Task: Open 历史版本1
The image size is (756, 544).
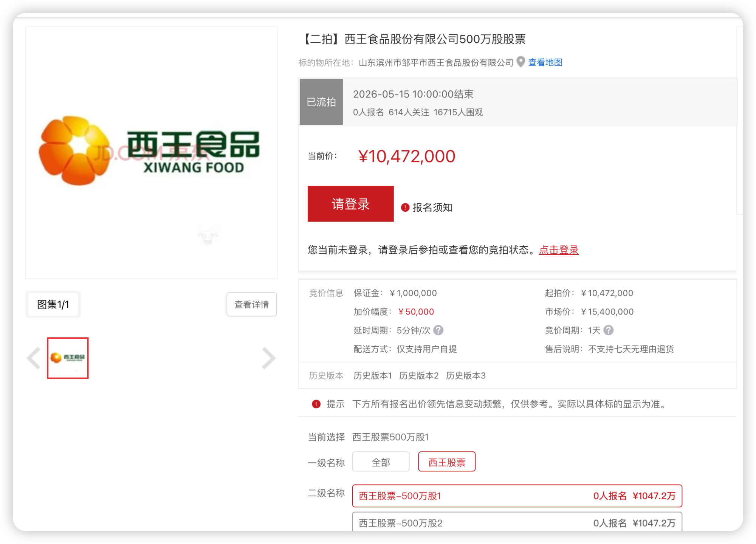Action: click(373, 375)
